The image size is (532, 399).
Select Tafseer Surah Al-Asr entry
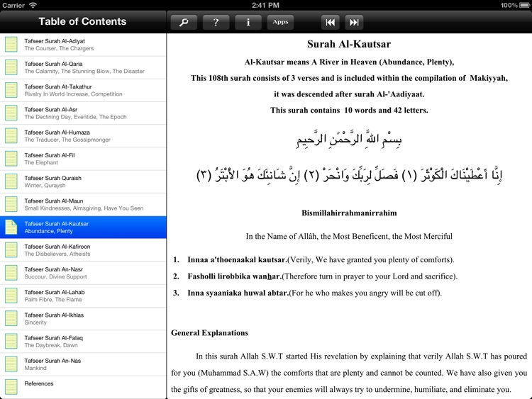point(83,113)
